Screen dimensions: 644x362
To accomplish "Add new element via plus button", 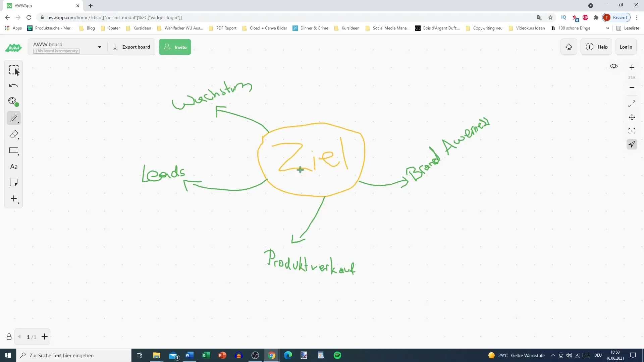I will pos(14,199).
